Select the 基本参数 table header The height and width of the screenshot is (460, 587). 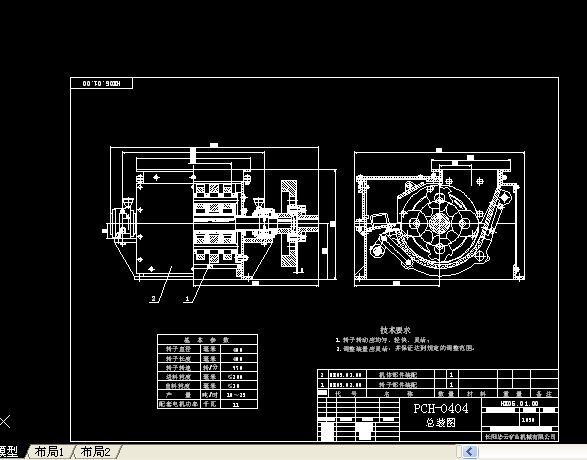[207, 340]
